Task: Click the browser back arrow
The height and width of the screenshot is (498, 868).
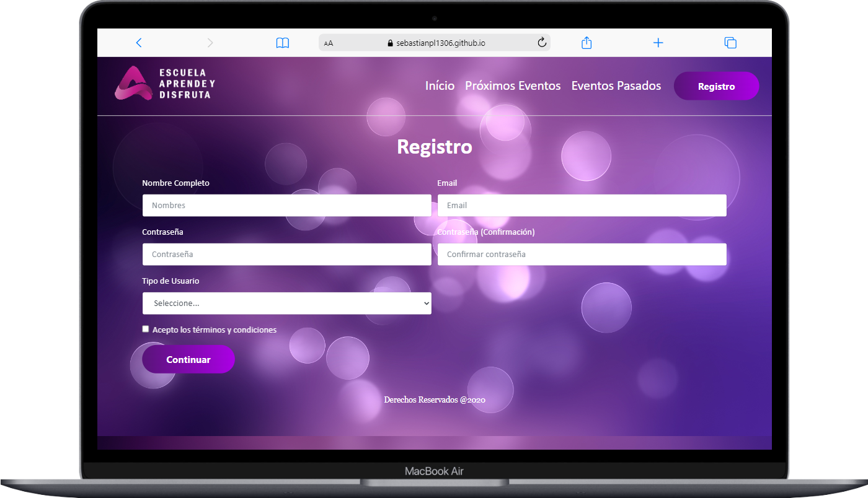Action: tap(139, 43)
